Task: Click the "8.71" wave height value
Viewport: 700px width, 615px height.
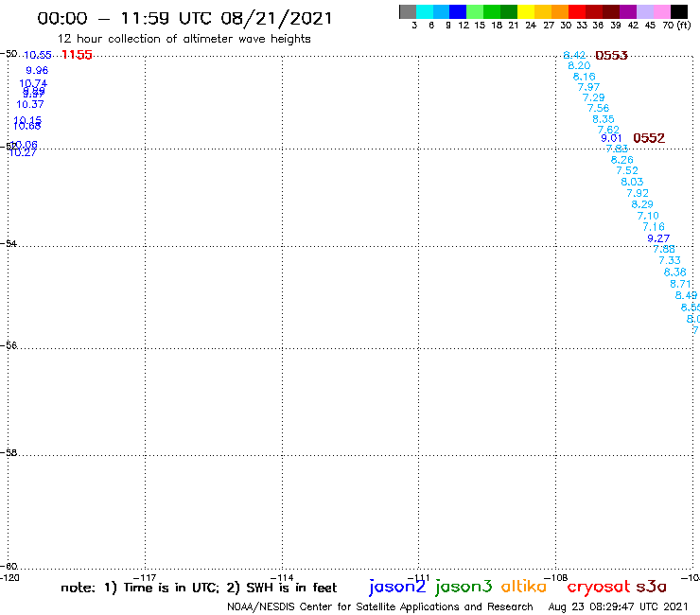Action: pos(681,284)
